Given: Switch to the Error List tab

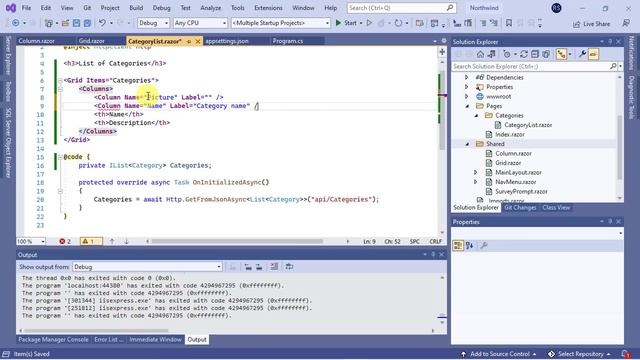Looking at the screenshot, I should click(x=109, y=339).
